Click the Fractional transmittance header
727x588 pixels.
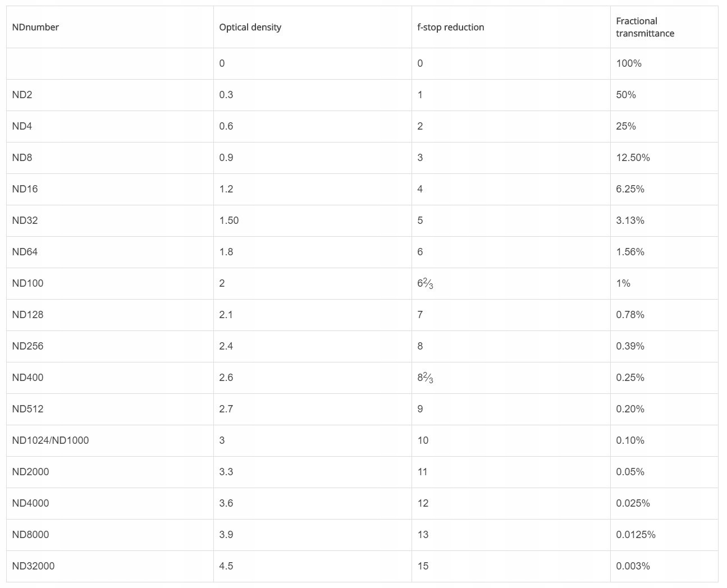(x=644, y=27)
